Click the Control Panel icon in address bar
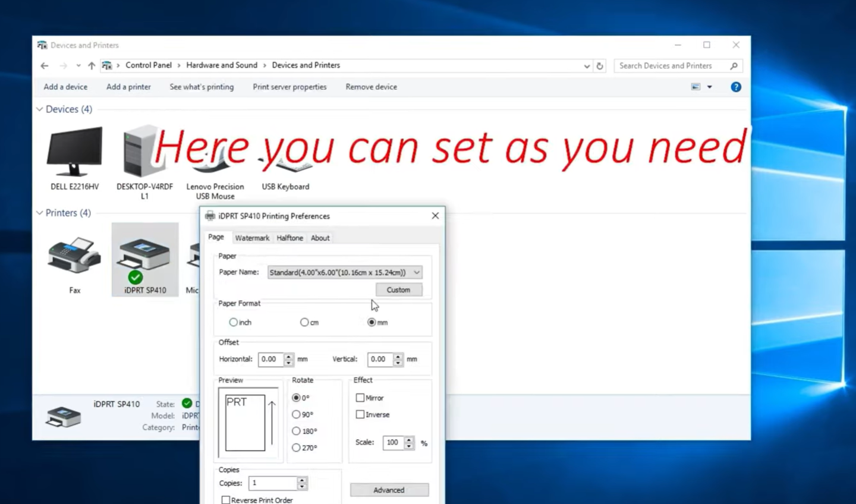Screen dimensions: 856x504 (x=107, y=65)
